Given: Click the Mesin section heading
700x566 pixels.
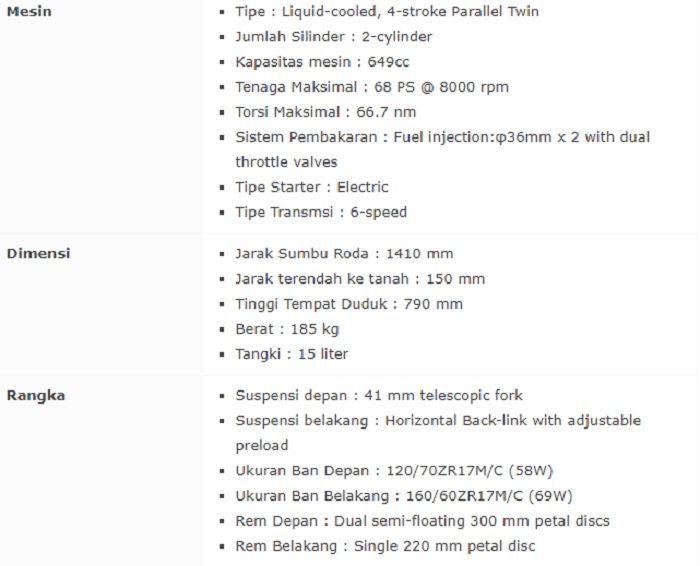Looking at the screenshot, I should pyautogui.click(x=29, y=12).
